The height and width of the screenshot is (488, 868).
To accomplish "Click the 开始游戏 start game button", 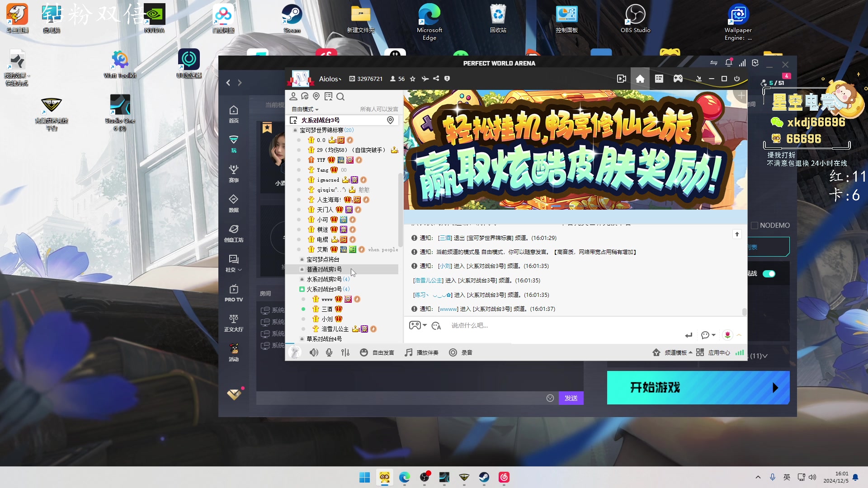I will coord(698,388).
